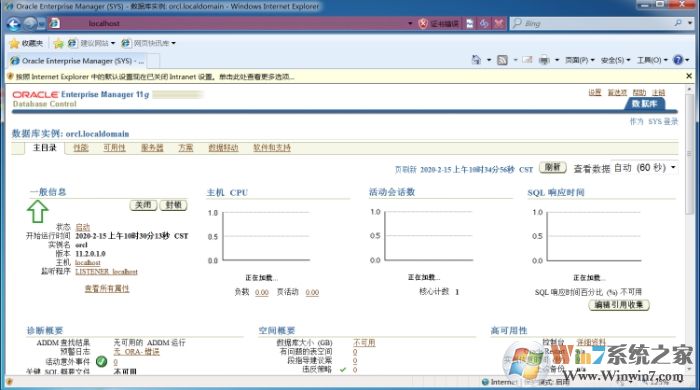Switch to the 可用性 tab
This screenshot has width=700, height=390.
coord(114,148)
